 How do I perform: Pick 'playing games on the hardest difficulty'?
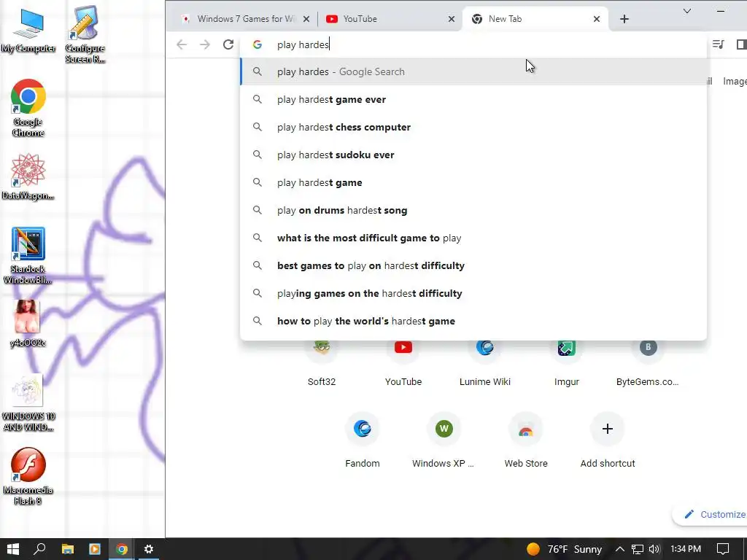473,293
